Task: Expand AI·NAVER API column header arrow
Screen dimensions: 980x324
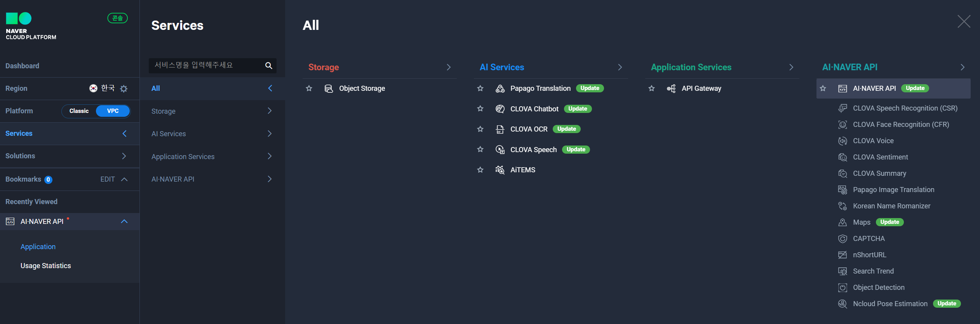Action: tap(963, 67)
